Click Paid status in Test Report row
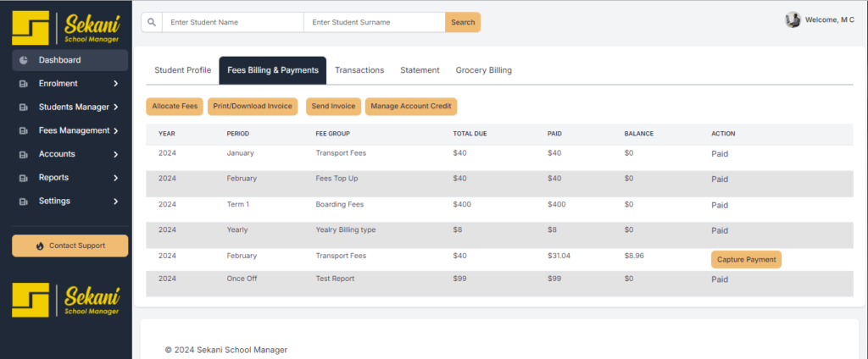Viewport: 868px width, 359px height. pos(720,279)
